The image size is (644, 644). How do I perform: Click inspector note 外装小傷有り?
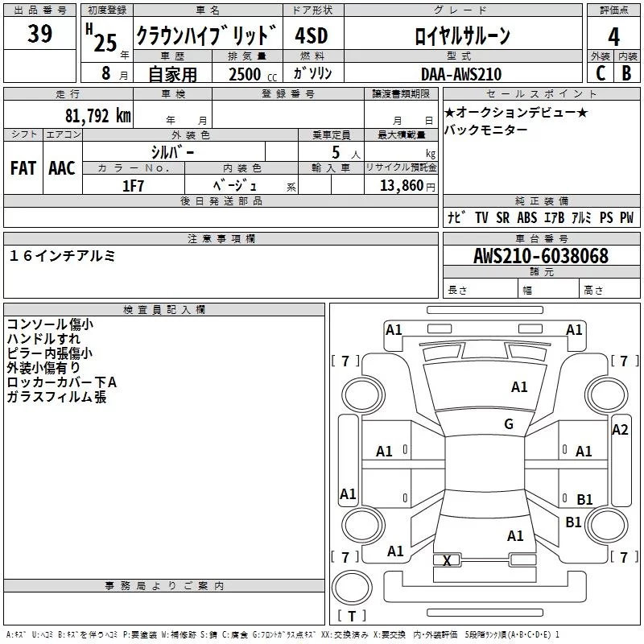click(x=43, y=368)
